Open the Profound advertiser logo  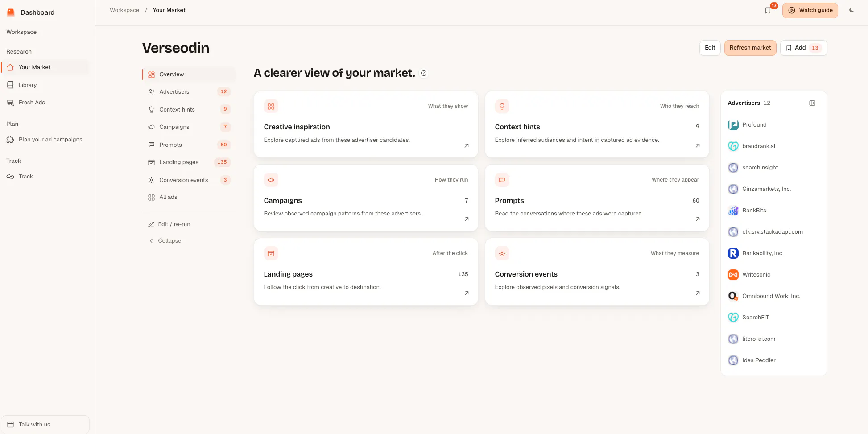[733, 125]
